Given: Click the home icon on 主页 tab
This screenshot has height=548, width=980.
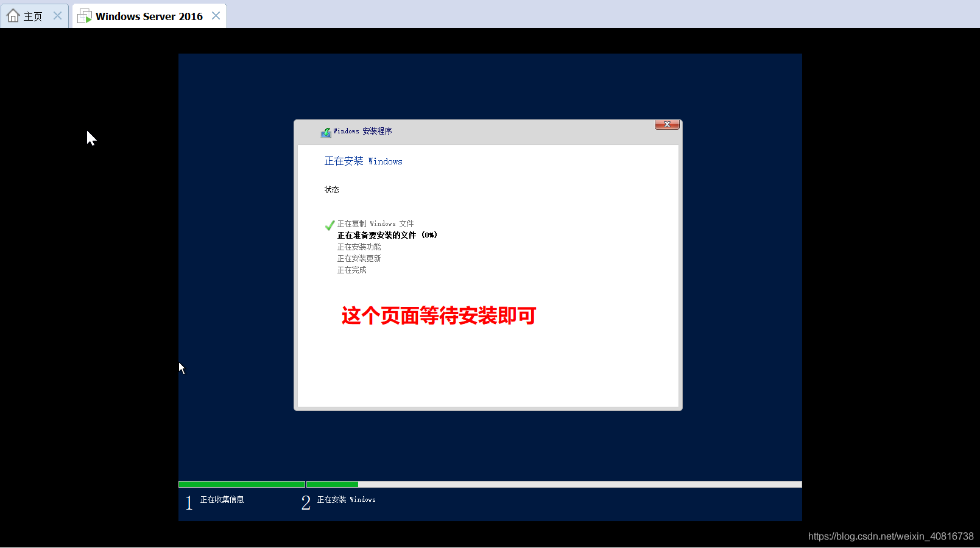Looking at the screenshot, I should [13, 16].
